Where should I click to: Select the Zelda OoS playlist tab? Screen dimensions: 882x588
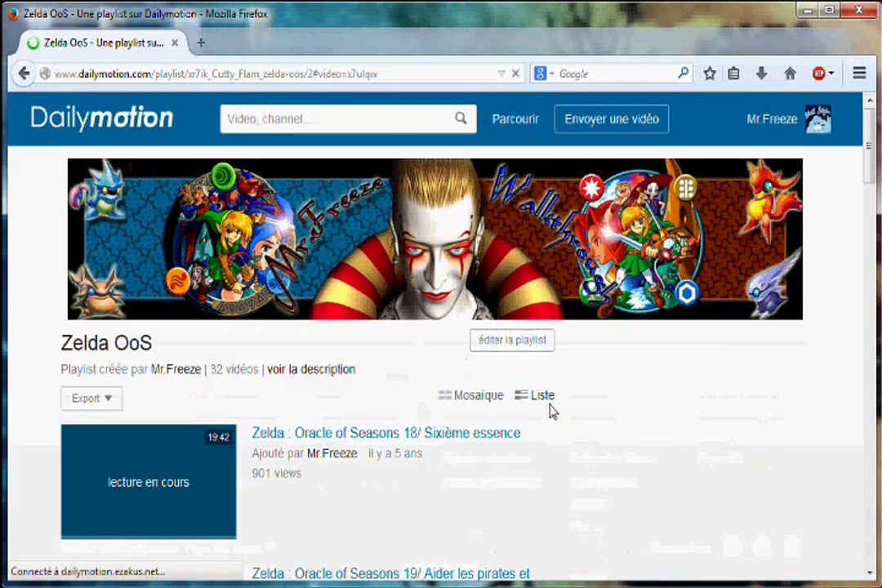click(104, 42)
